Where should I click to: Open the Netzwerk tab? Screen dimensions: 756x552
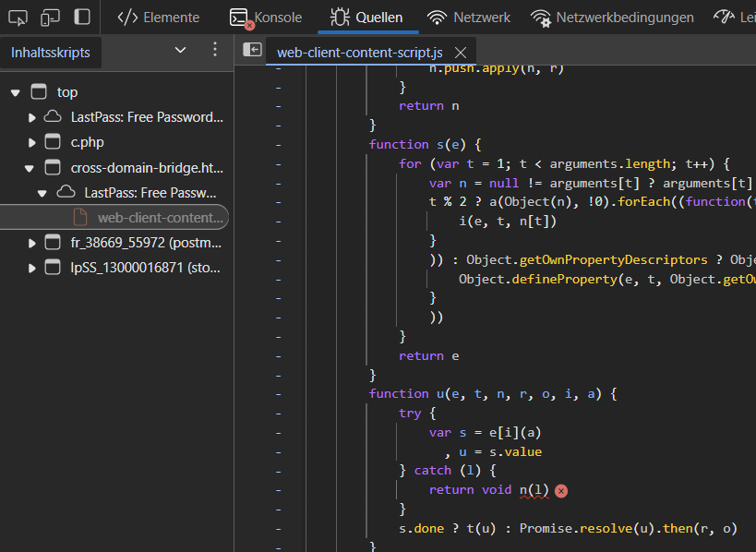click(x=469, y=18)
